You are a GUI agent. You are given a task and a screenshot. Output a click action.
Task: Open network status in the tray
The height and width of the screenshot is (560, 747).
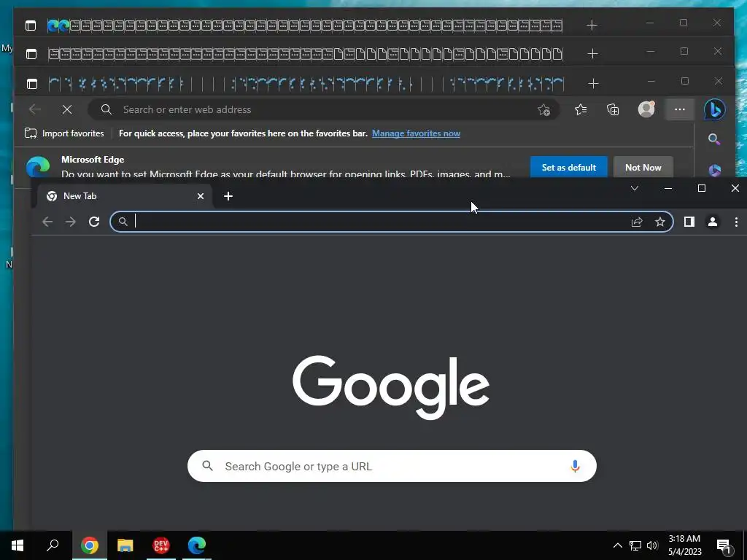[x=635, y=545]
